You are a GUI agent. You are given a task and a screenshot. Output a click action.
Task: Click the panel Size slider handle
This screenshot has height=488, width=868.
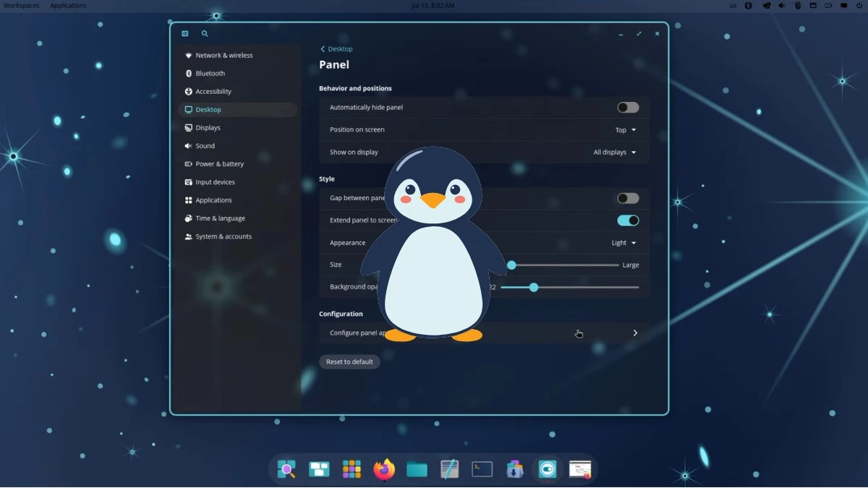511,265
